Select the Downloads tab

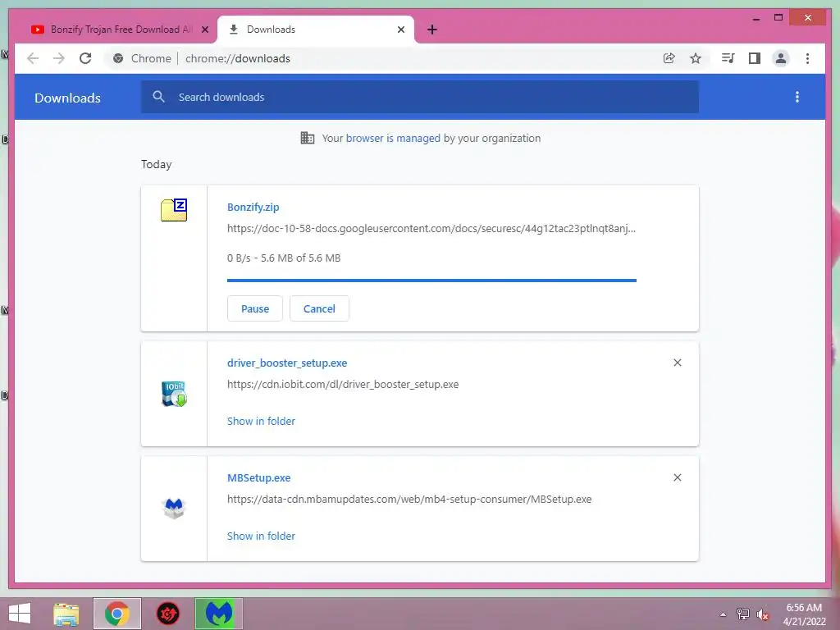point(316,30)
